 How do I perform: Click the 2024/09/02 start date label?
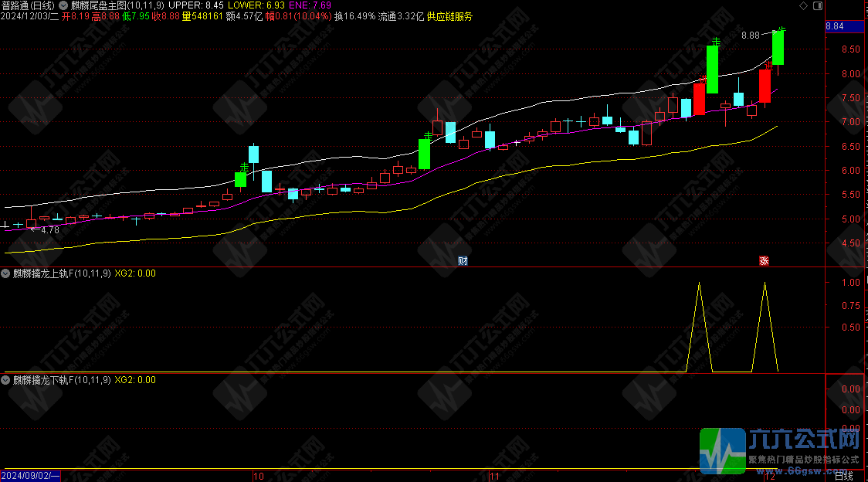pos(29,477)
